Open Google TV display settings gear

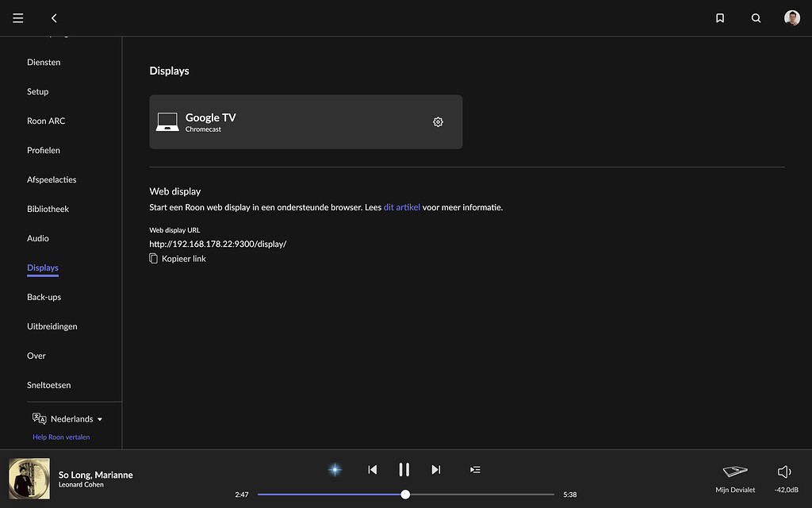point(438,121)
